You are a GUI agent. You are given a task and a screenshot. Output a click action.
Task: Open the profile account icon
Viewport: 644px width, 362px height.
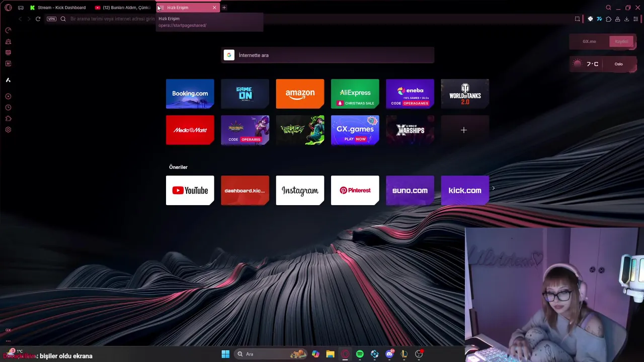point(617,19)
